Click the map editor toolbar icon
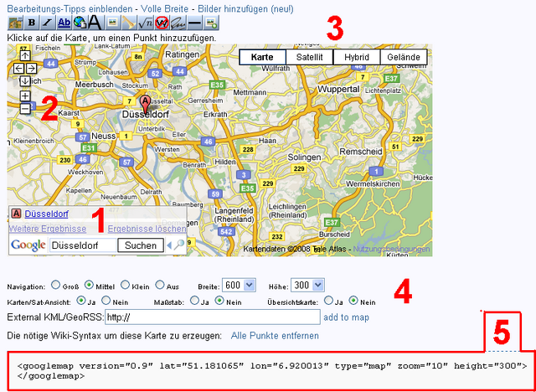 pyautogui.click(x=15, y=23)
